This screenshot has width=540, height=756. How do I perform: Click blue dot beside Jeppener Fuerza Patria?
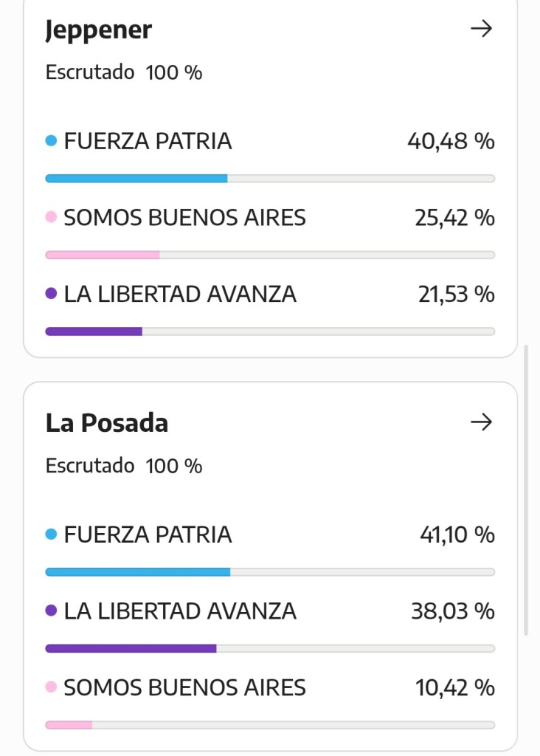pyautogui.click(x=51, y=141)
